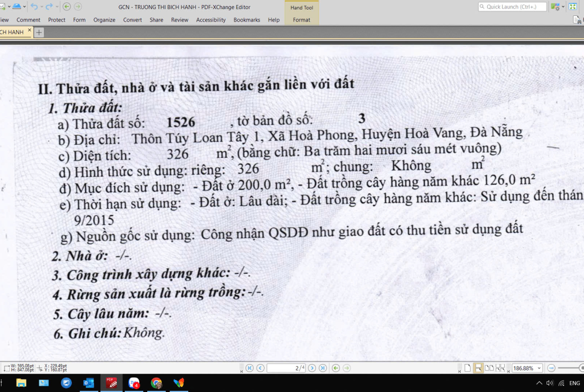The height and width of the screenshot is (392, 584).
Task: Show hidden system tray icons
Action: click(539, 383)
